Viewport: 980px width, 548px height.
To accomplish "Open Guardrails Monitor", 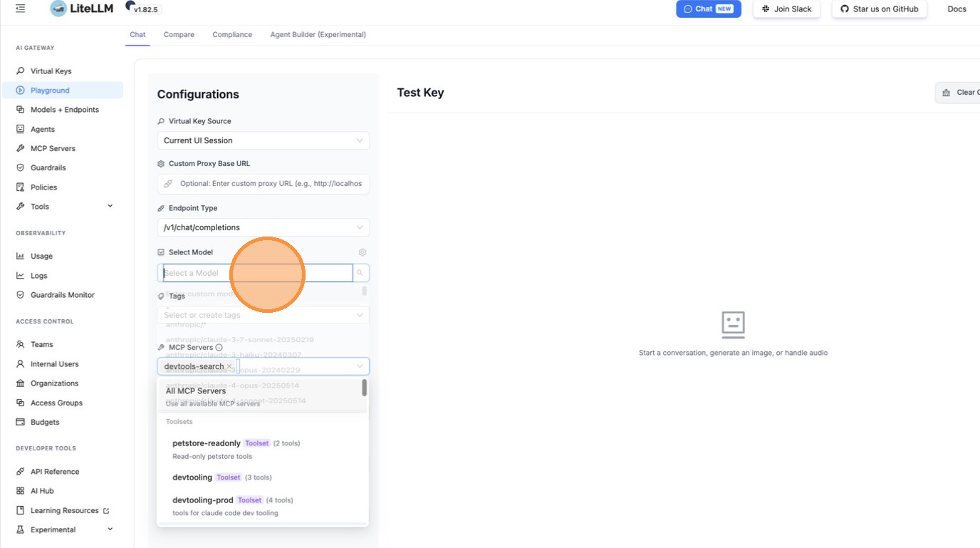I will click(62, 295).
